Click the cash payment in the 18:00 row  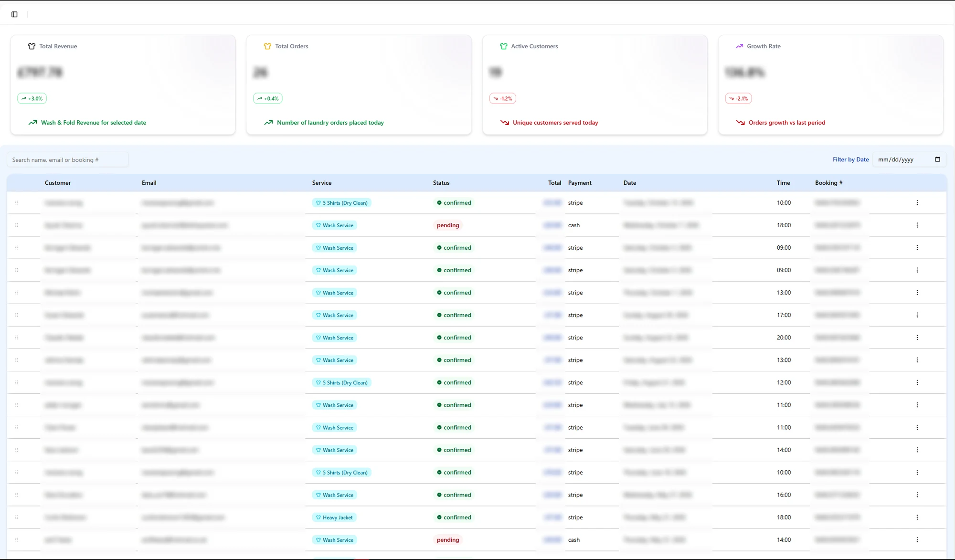[x=574, y=225]
